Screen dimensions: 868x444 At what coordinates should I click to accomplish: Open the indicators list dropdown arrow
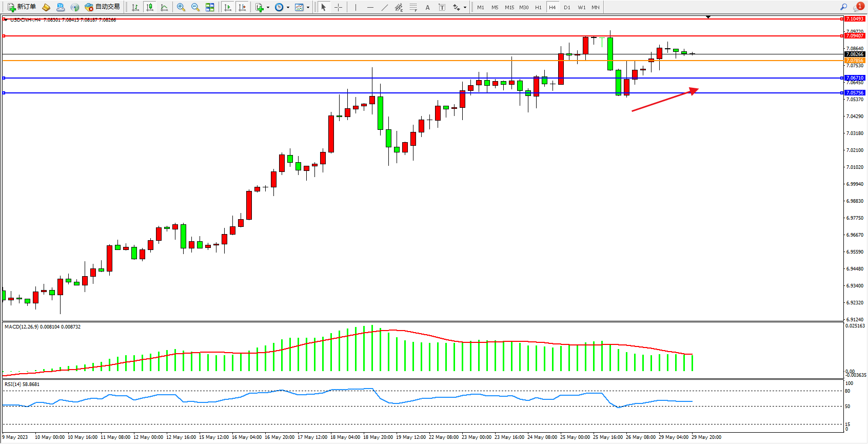(x=268, y=8)
